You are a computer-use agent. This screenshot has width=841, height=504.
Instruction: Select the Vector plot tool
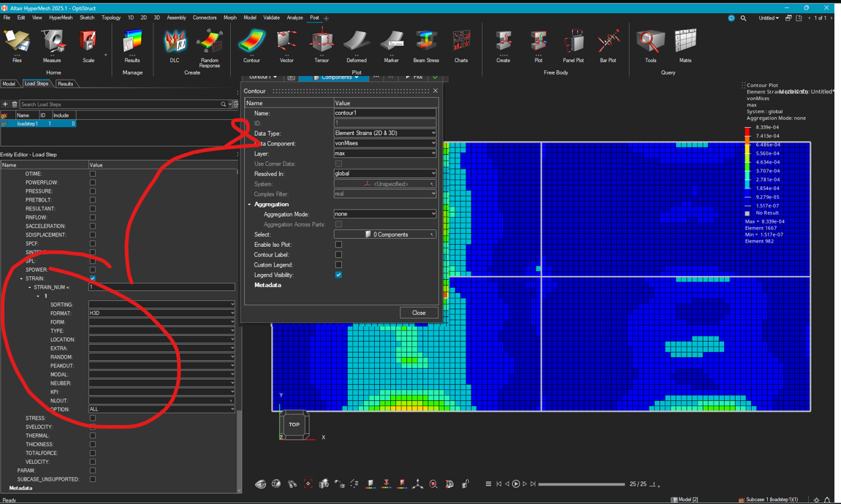tap(287, 46)
